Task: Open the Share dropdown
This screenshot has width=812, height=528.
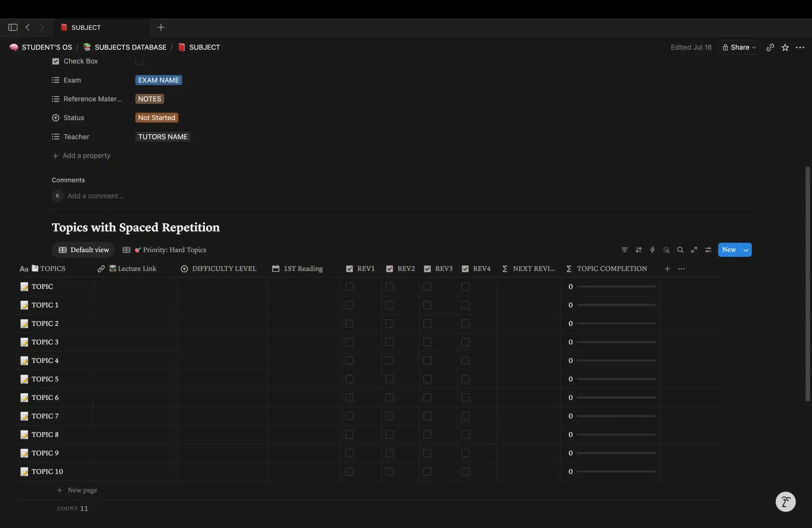Action: (x=739, y=48)
